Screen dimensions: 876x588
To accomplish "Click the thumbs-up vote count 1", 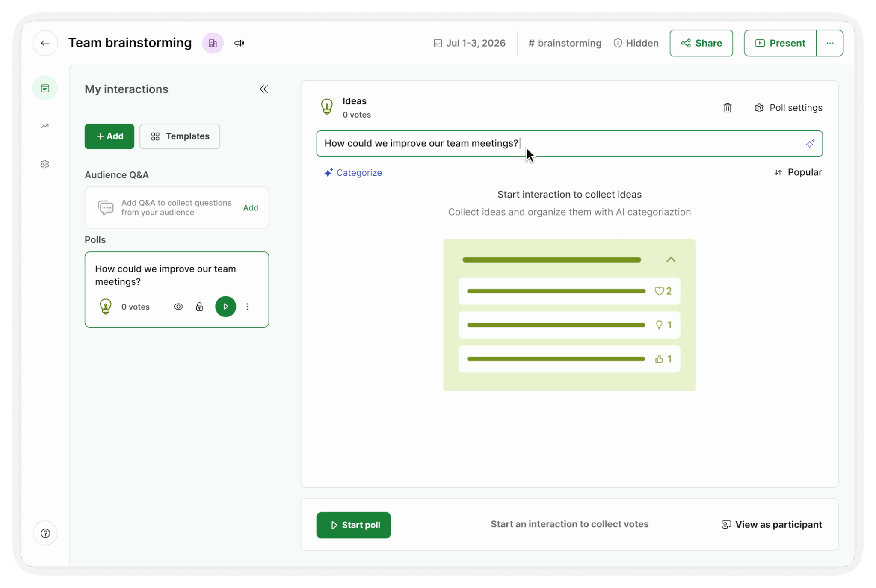I will pyautogui.click(x=663, y=359).
